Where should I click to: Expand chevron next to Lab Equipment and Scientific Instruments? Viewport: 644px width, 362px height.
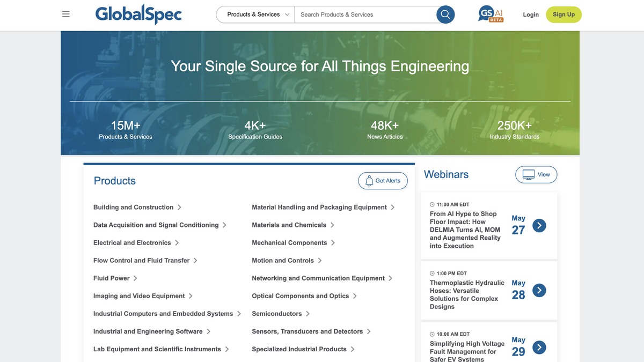coord(227,349)
